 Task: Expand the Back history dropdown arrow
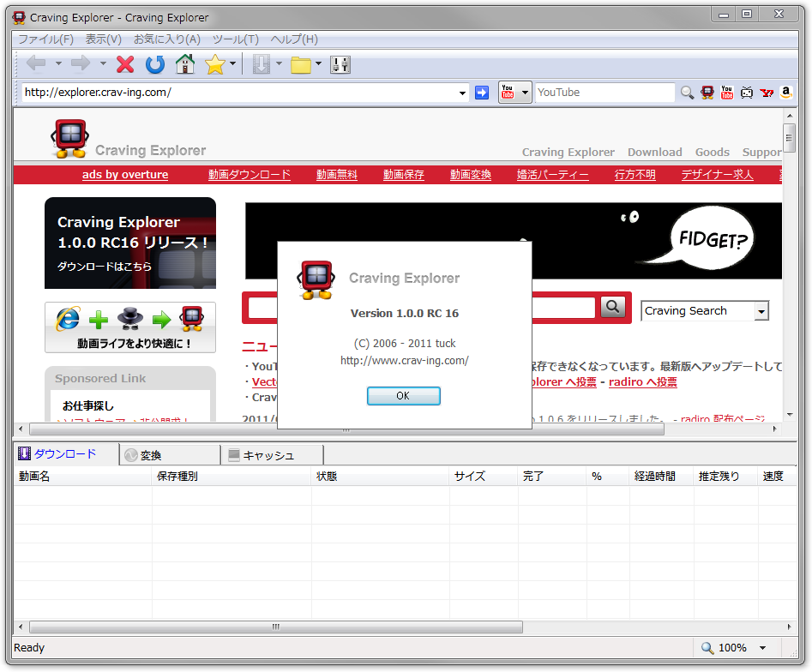click(x=58, y=63)
